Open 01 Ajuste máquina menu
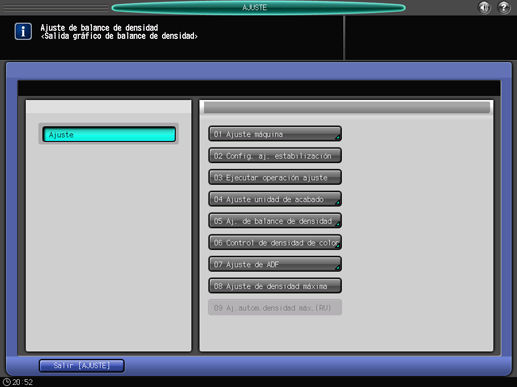The height and width of the screenshot is (387, 517). [x=275, y=134]
